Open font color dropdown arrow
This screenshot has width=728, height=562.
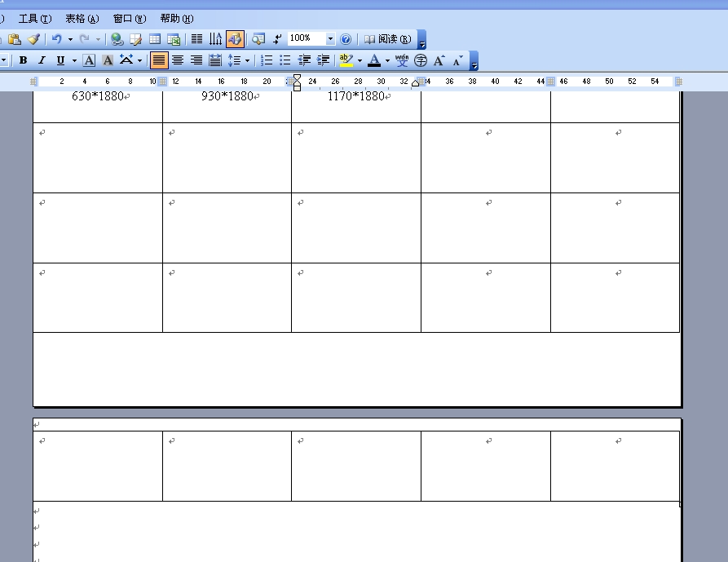coord(388,60)
